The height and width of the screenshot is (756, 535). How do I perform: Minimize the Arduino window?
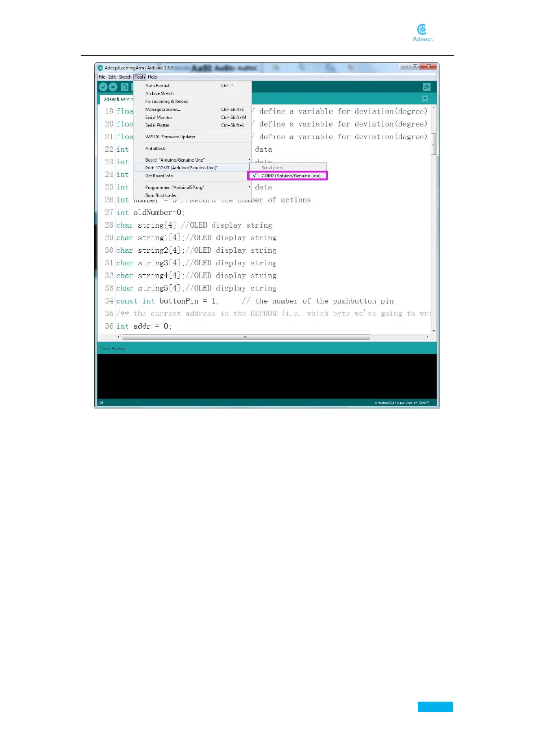pyautogui.click(x=405, y=66)
